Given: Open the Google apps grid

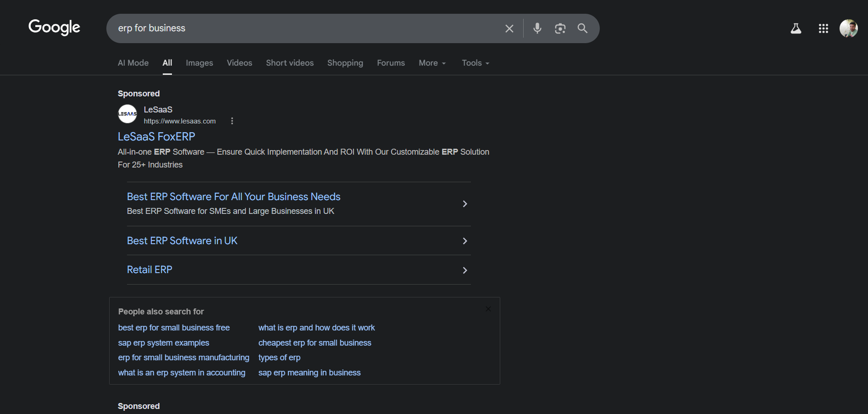Looking at the screenshot, I should pos(823,28).
